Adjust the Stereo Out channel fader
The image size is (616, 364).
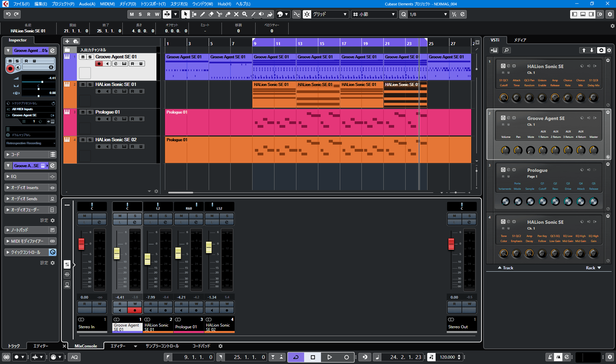click(451, 244)
